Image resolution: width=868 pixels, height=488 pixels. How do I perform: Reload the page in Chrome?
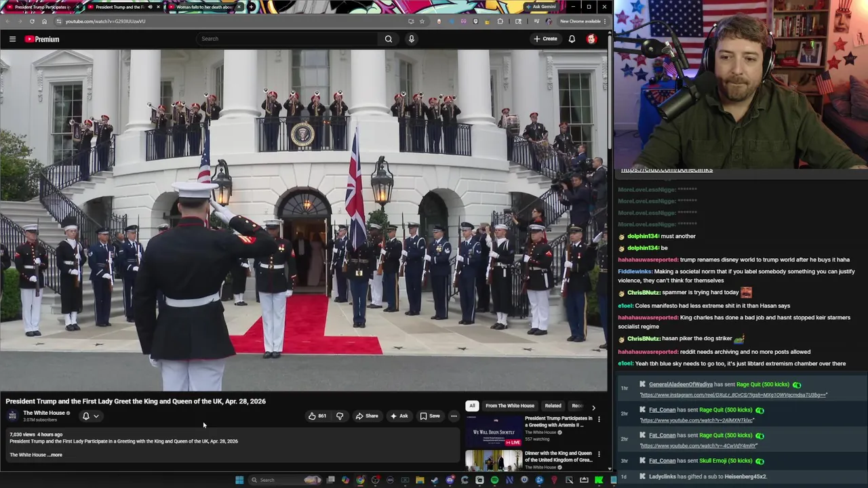[x=32, y=21]
